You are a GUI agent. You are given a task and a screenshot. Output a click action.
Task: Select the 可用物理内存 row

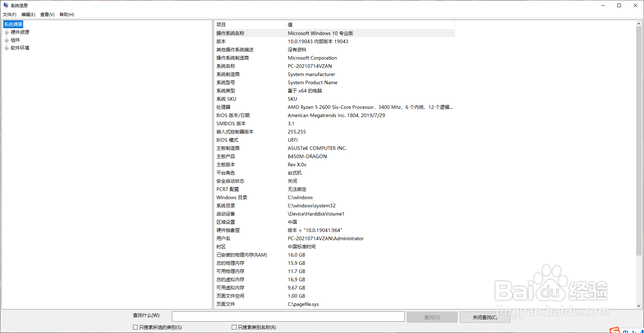tap(334, 271)
